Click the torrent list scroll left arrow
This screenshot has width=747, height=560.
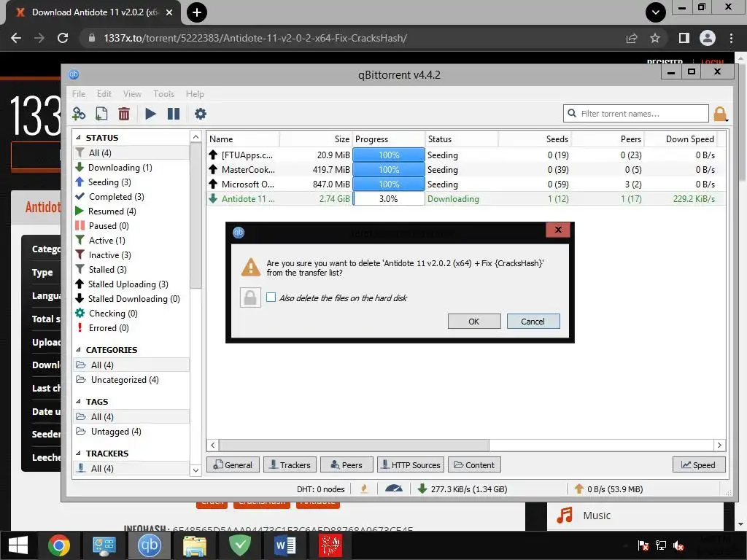tap(213, 446)
